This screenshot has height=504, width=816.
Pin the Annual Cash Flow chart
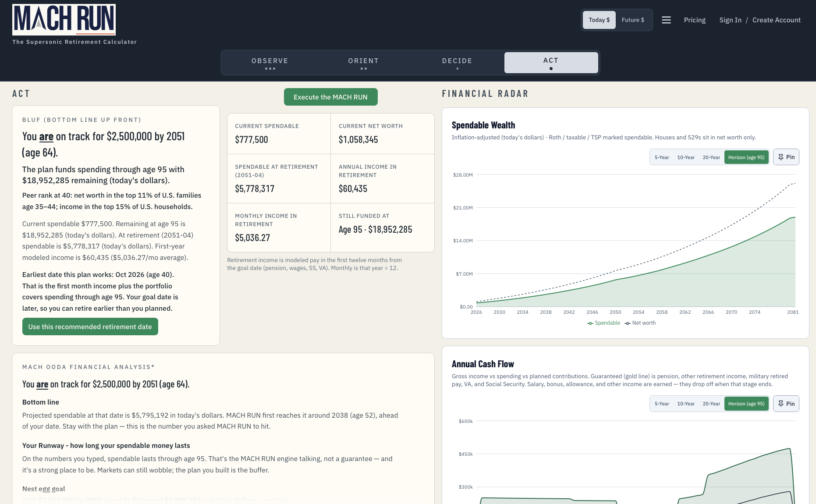tap(786, 404)
